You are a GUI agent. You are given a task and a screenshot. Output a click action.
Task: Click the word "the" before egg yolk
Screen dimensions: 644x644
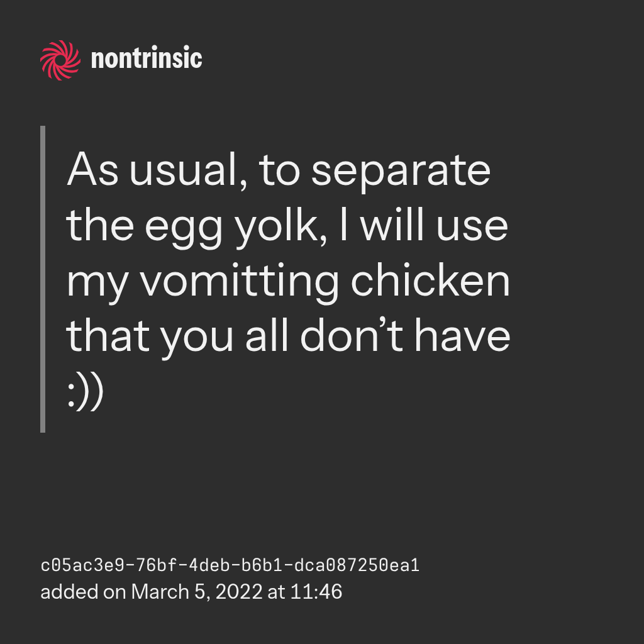(101, 226)
